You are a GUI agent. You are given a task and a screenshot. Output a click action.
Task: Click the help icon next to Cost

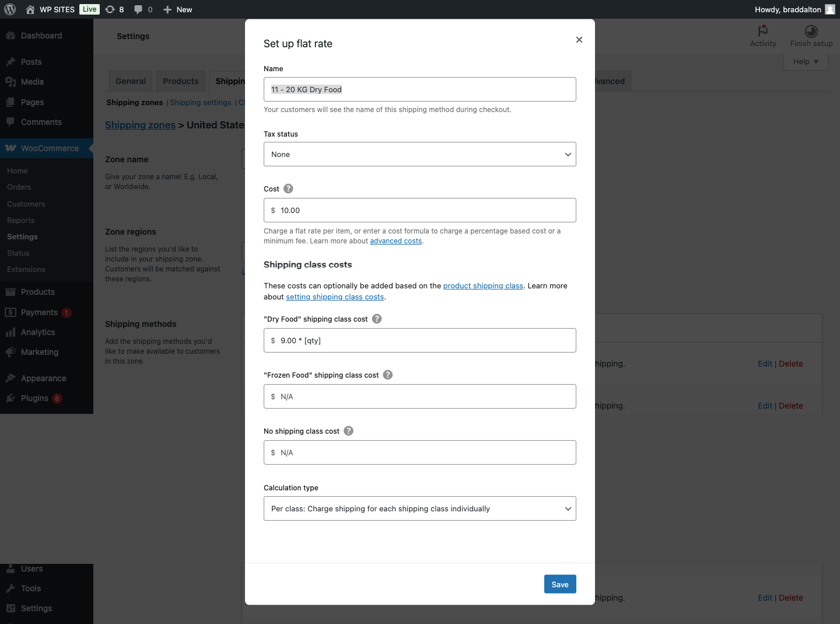coord(288,189)
